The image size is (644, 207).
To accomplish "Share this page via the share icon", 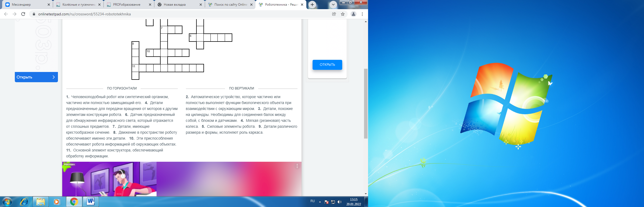I will pyautogui.click(x=334, y=14).
